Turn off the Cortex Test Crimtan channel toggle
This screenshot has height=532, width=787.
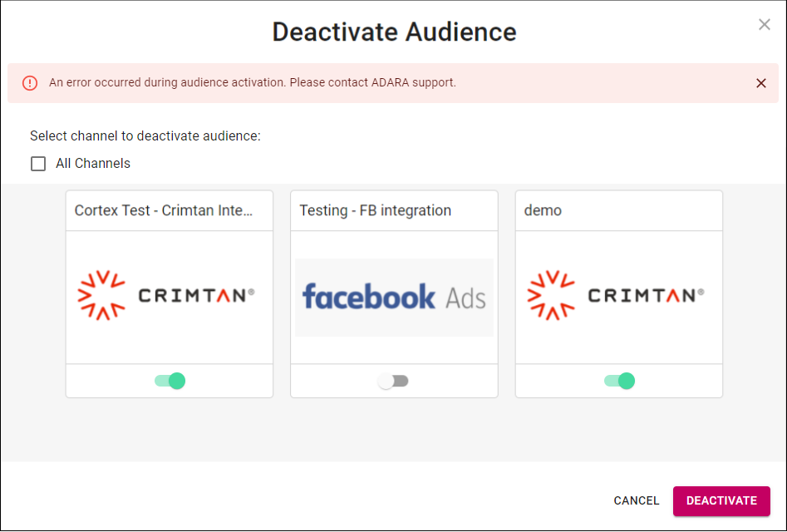[170, 381]
